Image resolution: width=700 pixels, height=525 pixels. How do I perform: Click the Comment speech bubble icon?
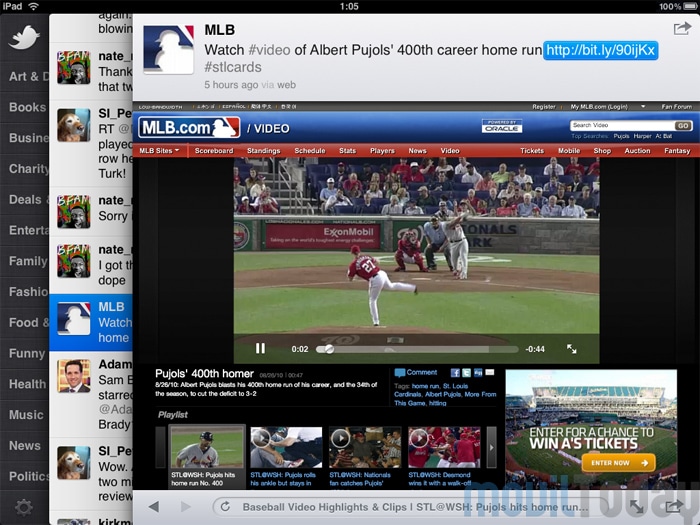point(400,372)
